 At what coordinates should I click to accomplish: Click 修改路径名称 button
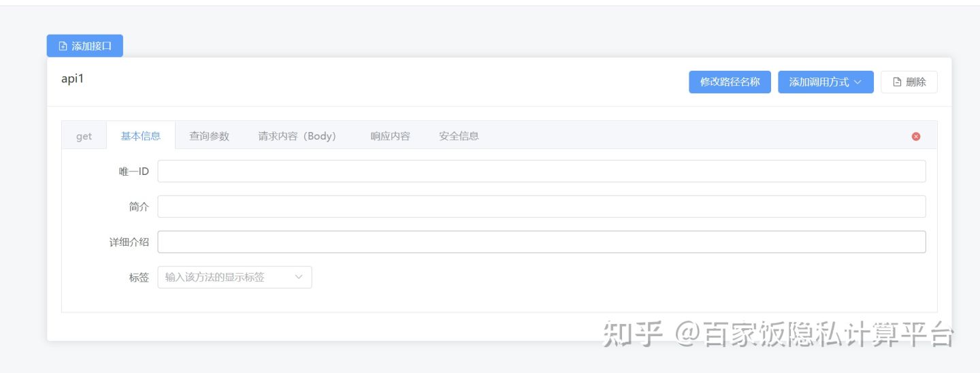(730, 82)
